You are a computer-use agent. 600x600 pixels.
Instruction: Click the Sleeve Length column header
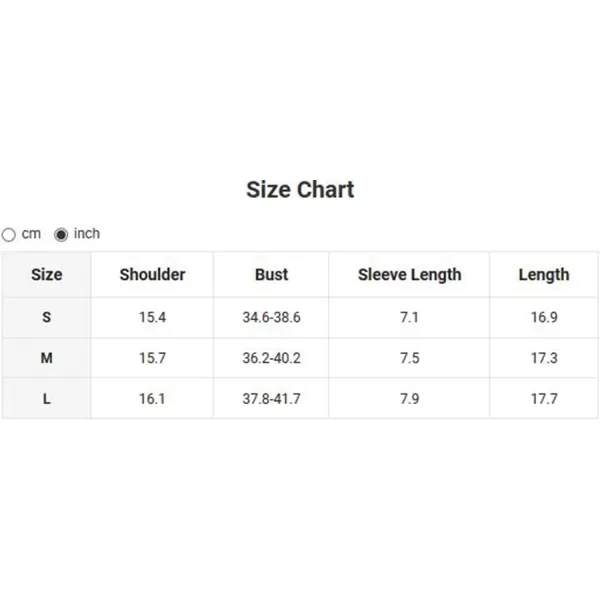pos(409,275)
